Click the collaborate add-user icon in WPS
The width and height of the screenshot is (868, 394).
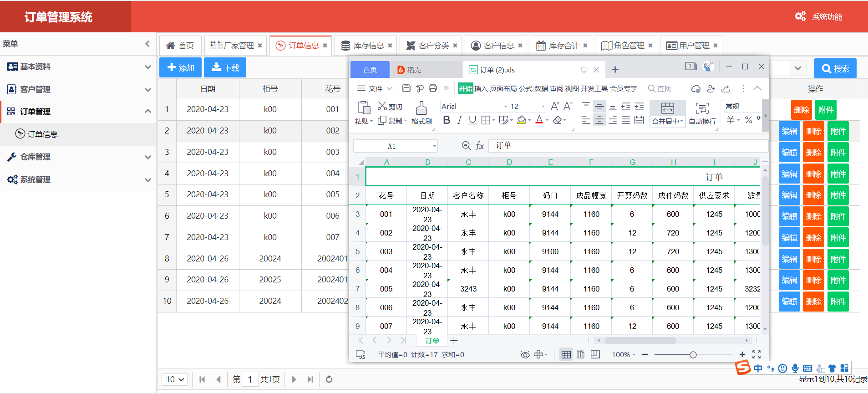point(711,88)
